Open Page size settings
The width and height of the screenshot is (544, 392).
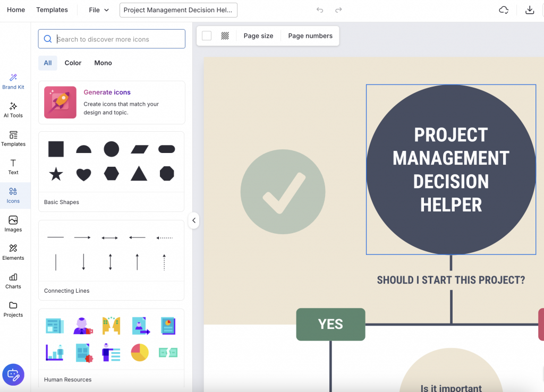click(258, 36)
